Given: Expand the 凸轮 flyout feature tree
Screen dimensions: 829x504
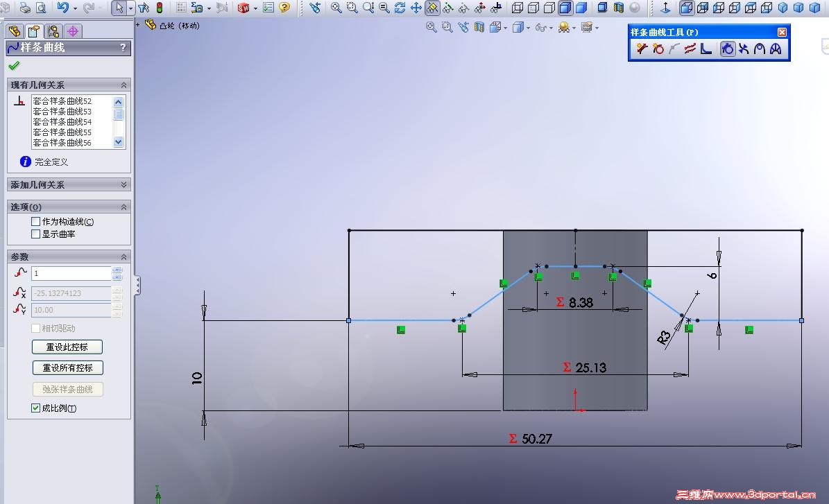Looking at the screenshot, I should pyautogui.click(x=139, y=24).
